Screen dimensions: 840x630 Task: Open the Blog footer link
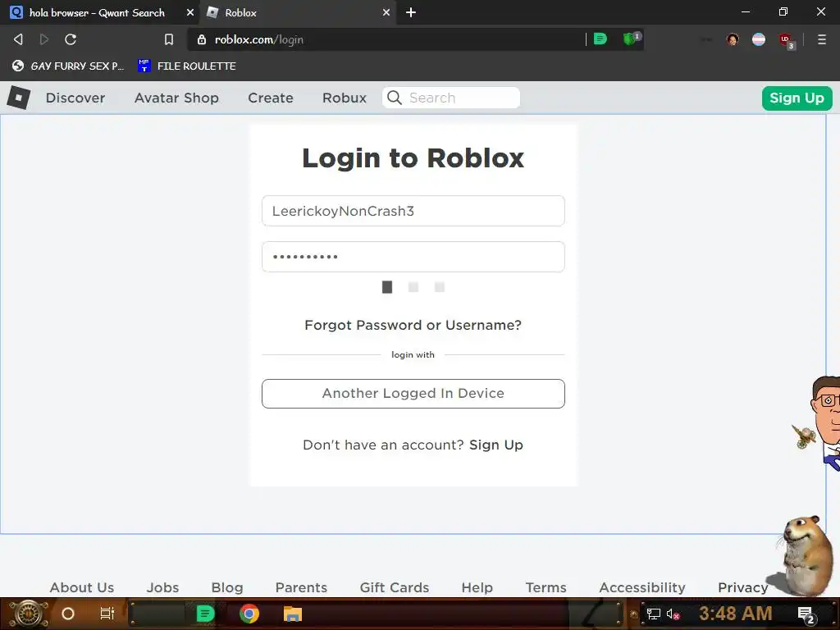point(227,587)
